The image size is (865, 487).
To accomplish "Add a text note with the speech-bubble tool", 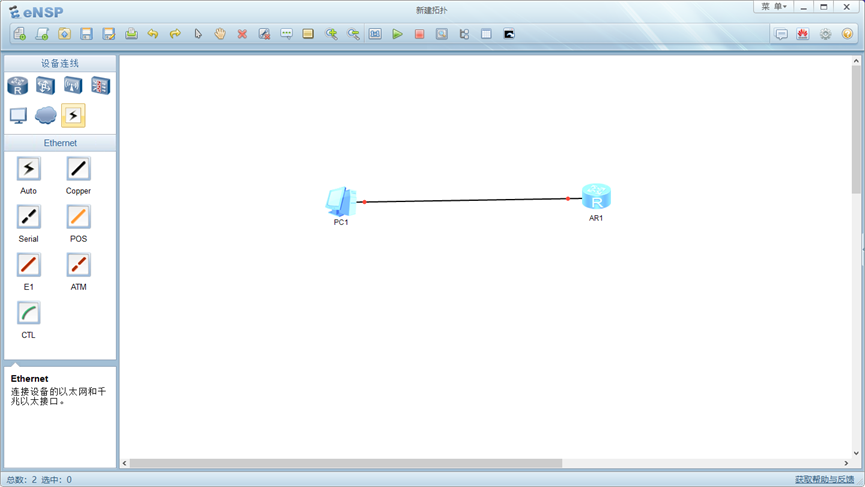I will [x=286, y=34].
